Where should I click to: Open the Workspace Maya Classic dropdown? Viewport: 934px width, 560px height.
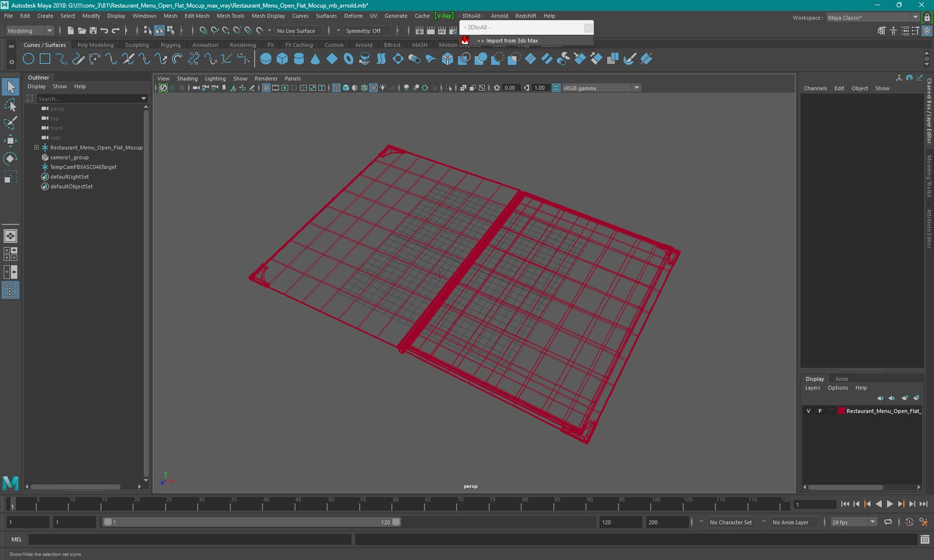coord(872,18)
